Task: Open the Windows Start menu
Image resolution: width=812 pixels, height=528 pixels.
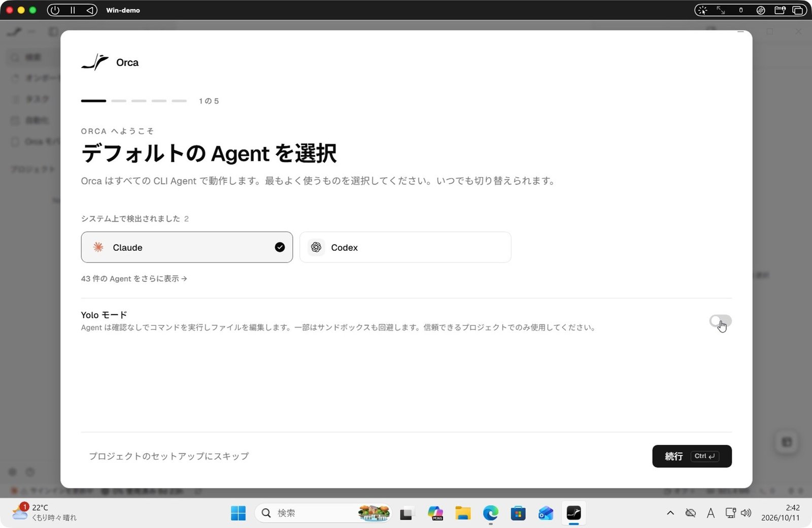Action: 238,513
